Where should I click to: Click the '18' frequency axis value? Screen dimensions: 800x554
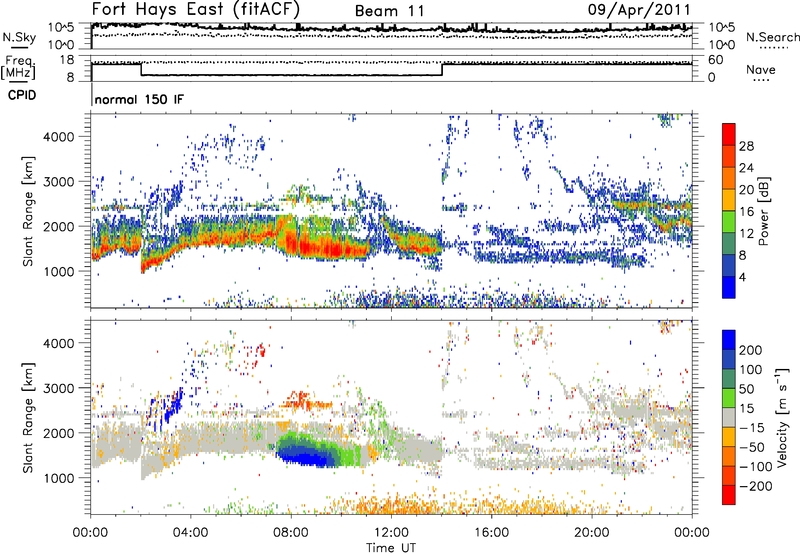point(66,60)
